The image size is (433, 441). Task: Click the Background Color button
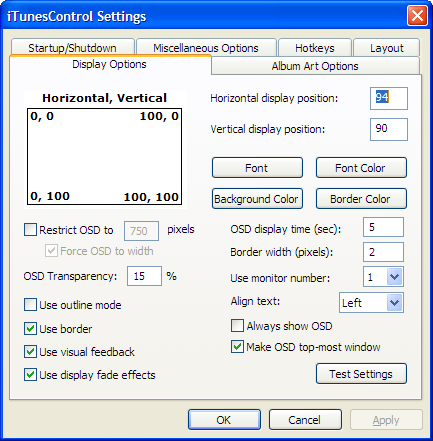click(x=257, y=199)
